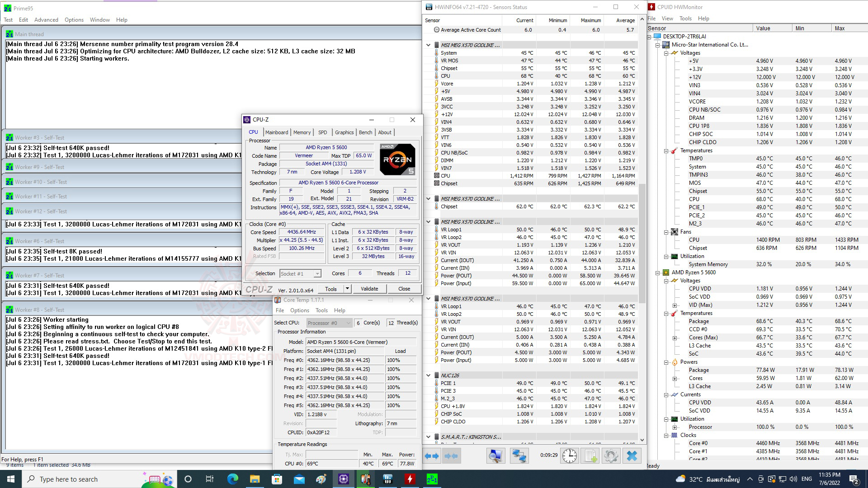Switch to the Memory tab in CPU-Z
868x488 pixels.
pos(302,132)
